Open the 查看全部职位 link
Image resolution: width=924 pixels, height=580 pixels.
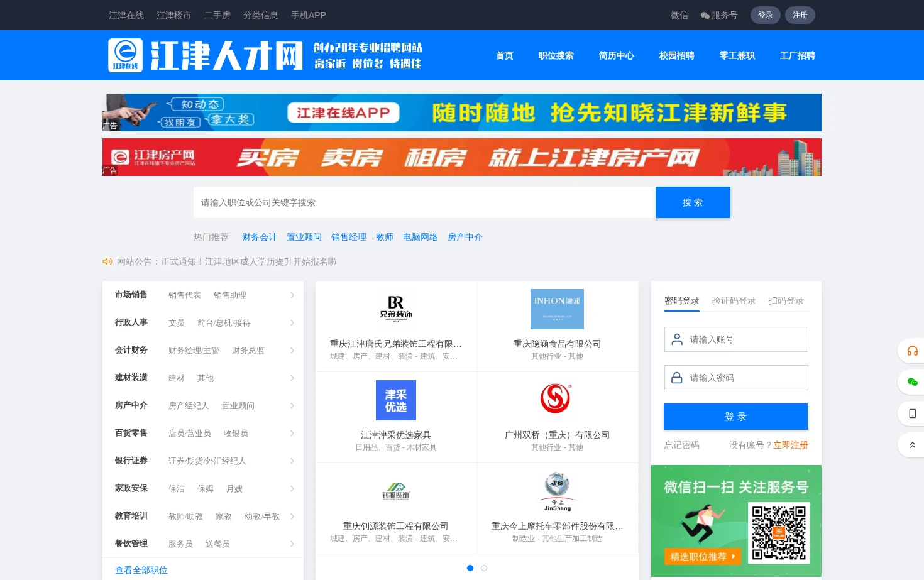click(x=141, y=570)
